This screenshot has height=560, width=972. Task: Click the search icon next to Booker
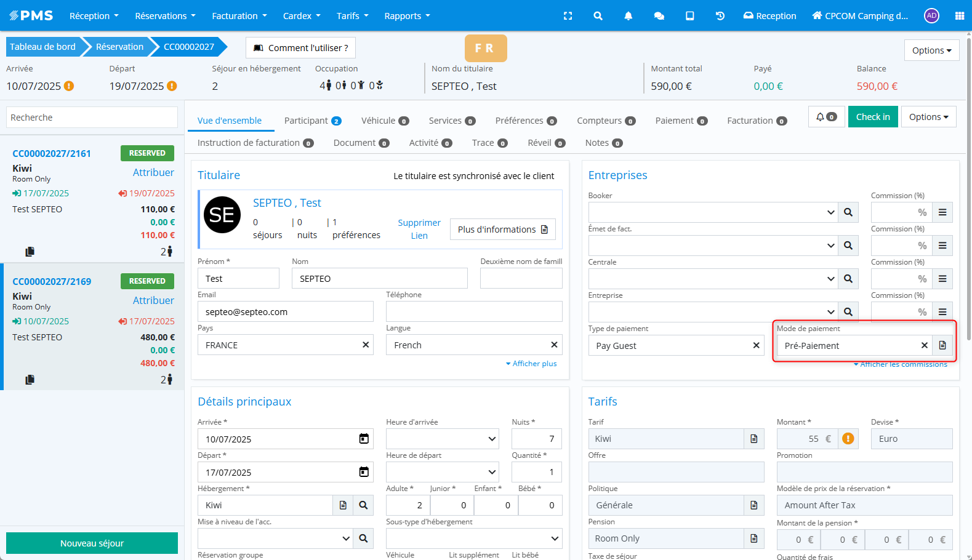848,212
